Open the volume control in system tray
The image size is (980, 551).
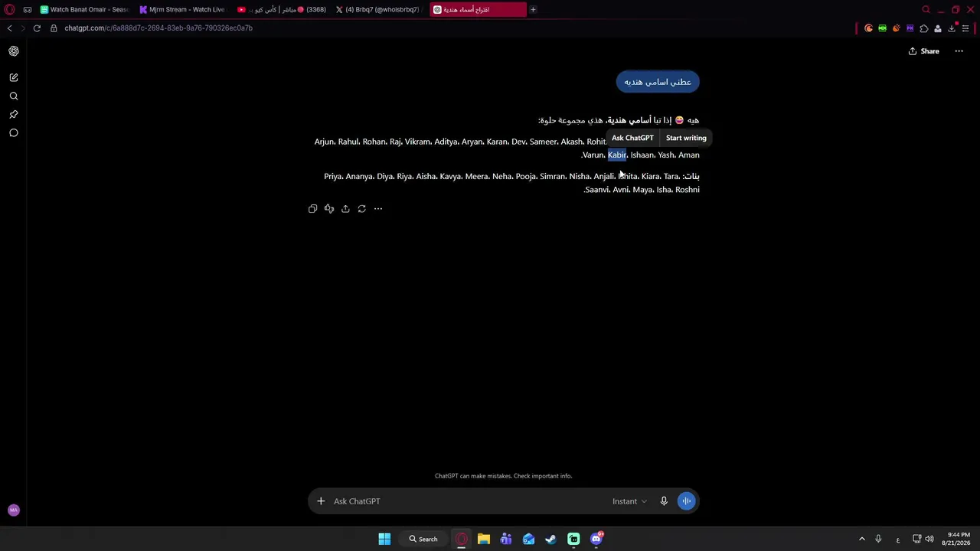(929, 539)
